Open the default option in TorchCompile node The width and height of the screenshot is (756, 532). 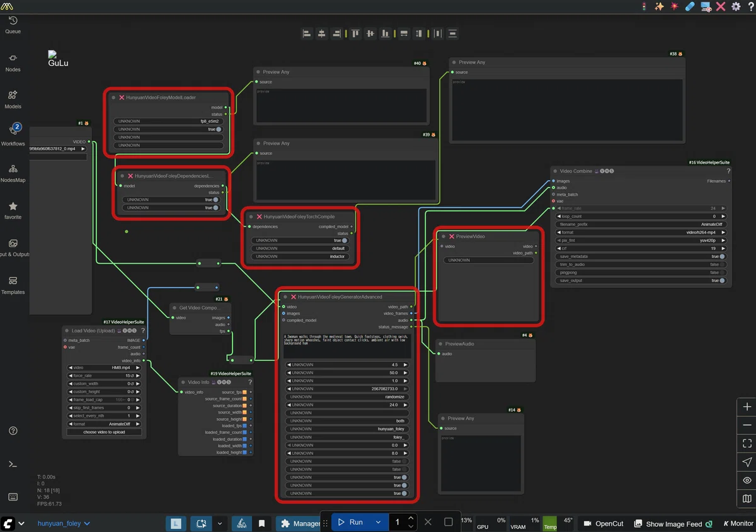pos(300,249)
